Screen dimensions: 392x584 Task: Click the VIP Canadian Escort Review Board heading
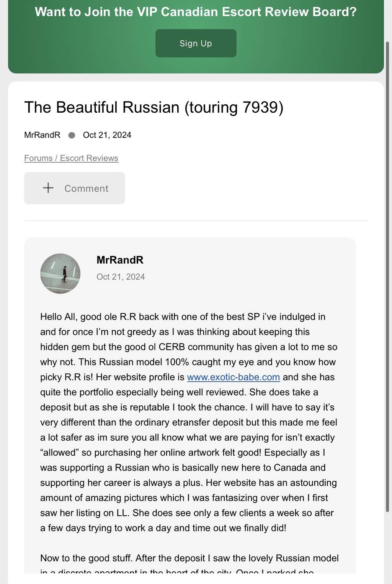[x=196, y=12]
